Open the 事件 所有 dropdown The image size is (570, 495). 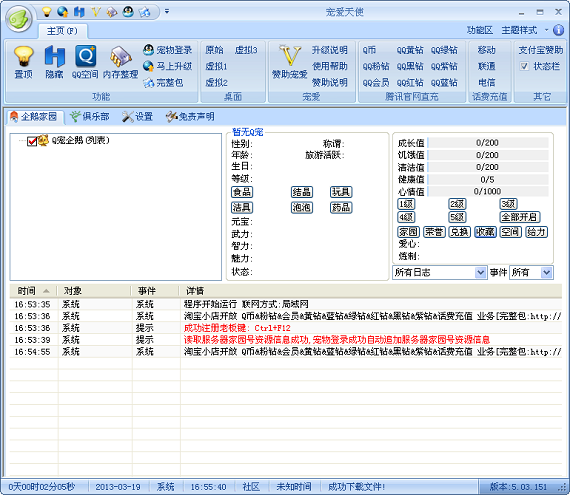point(531,272)
